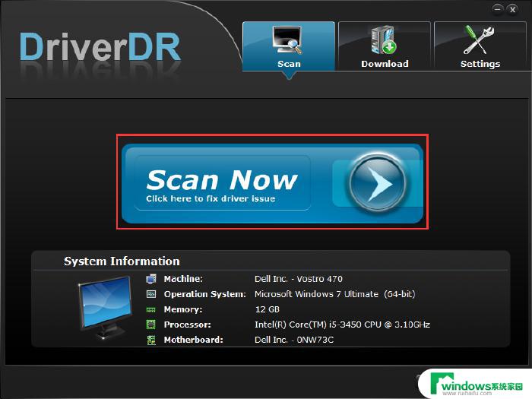532x399 pixels.
Task: Select 'Microsoft Windows 7 Ultimate (64-bit)' text
Action: (x=335, y=294)
